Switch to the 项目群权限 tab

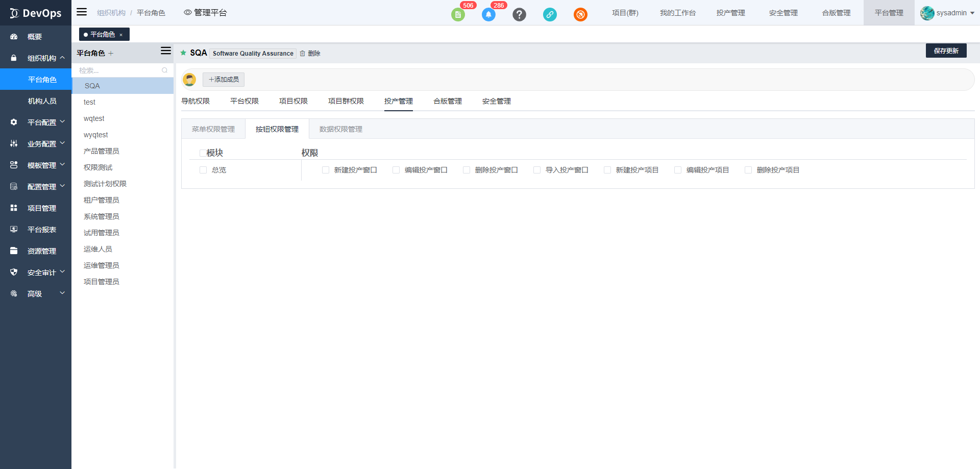click(346, 101)
